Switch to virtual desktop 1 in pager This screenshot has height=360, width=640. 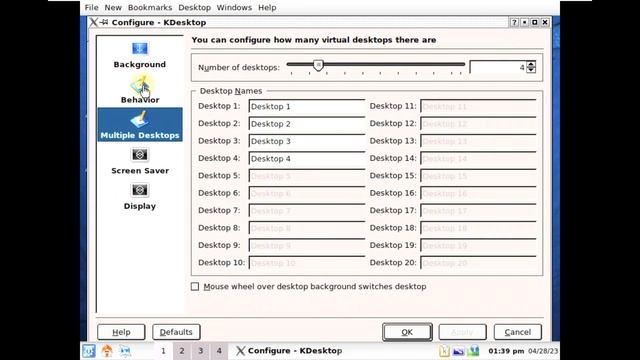pyautogui.click(x=163, y=351)
